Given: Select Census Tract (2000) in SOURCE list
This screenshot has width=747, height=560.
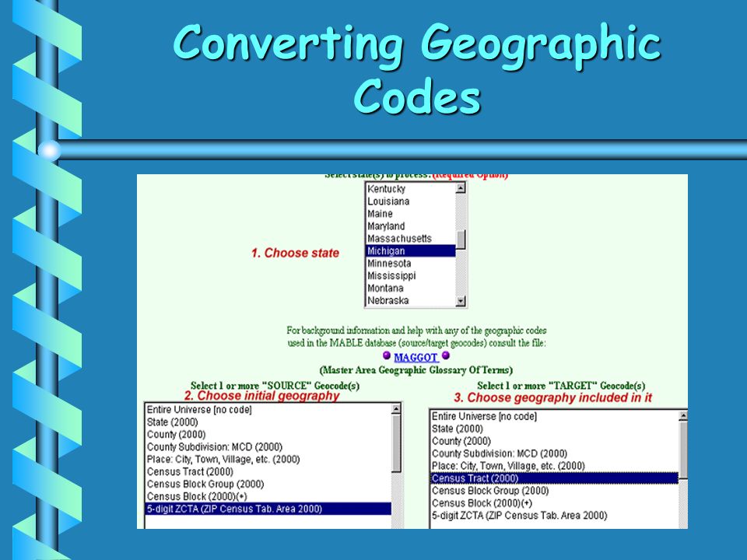Looking at the screenshot, I should 268,471.
